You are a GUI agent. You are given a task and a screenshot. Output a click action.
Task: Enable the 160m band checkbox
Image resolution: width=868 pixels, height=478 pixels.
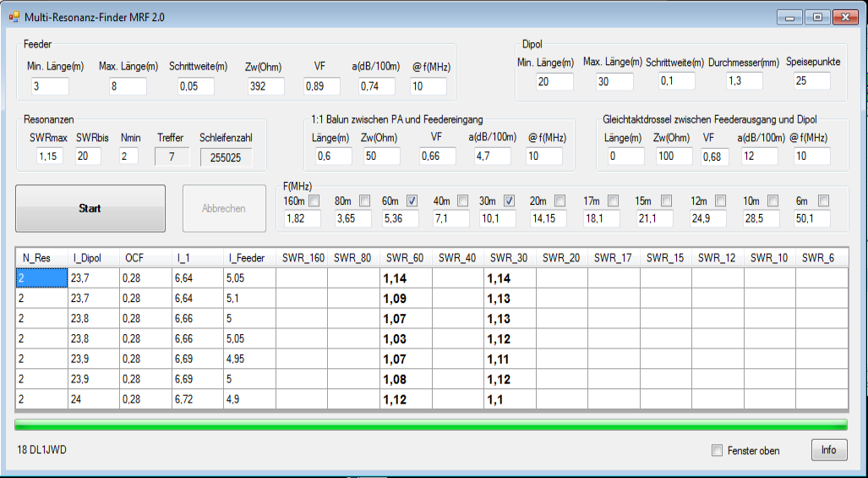tap(314, 201)
